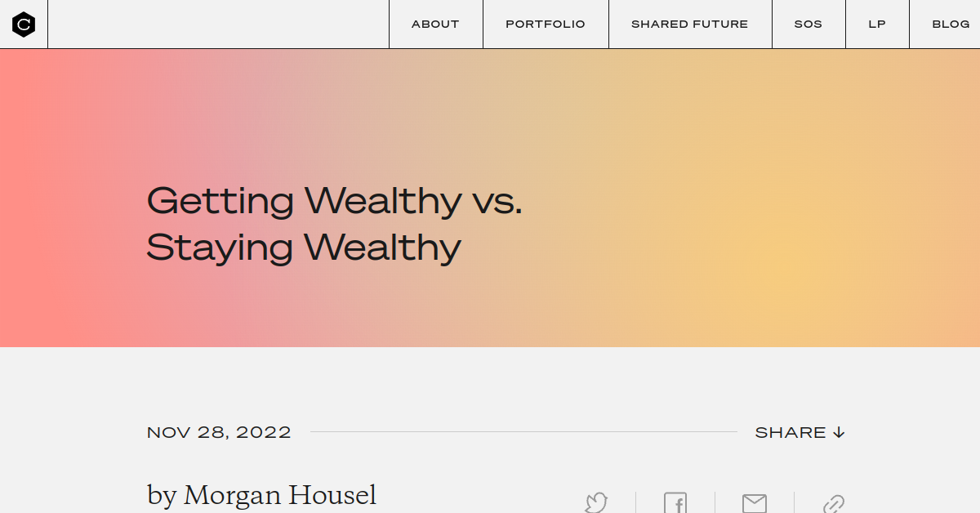Open the ABOUT menu item
Image resolution: width=980 pixels, height=513 pixels.
coord(435,24)
